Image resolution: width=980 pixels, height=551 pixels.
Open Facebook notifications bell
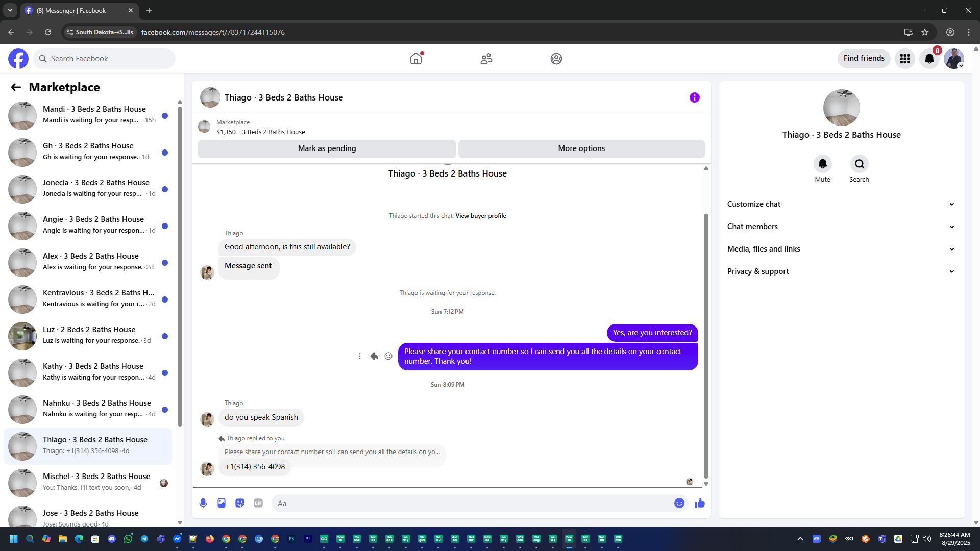point(929,59)
